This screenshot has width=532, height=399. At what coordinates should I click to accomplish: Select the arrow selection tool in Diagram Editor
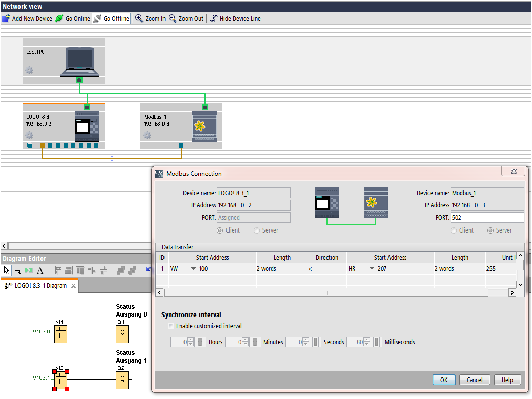7,270
